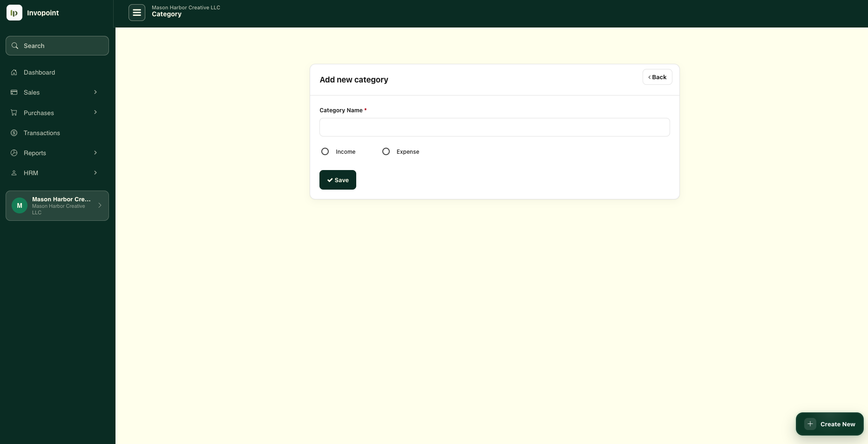Open the company switcher chevron
Image resolution: width=868 pixels, height=444 pixels.
pyautogui.click(x=100, y=205)
